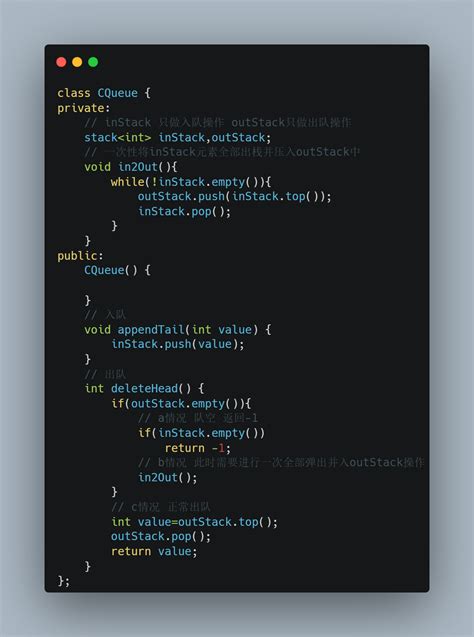Click the private: access specifier
Viewport: 474px width, 637px height.
(x=84, y=108)
